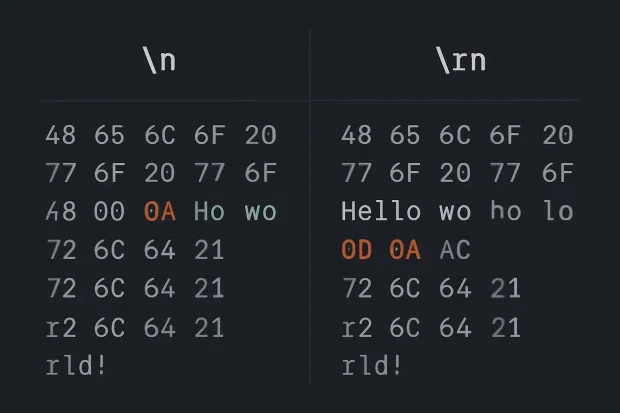
Task: Click the 00 byte in left column
Action: pyautogui.click(x=109, y=211)
